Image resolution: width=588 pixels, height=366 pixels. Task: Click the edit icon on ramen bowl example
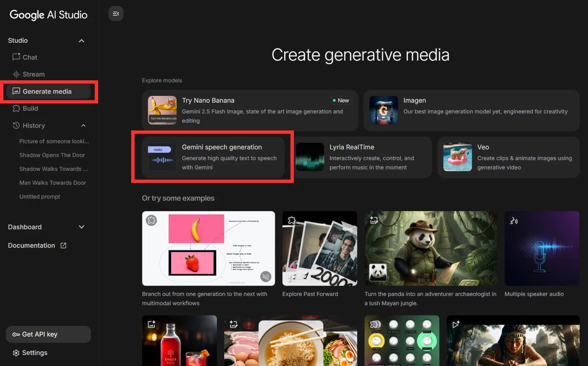coord(234,324)
